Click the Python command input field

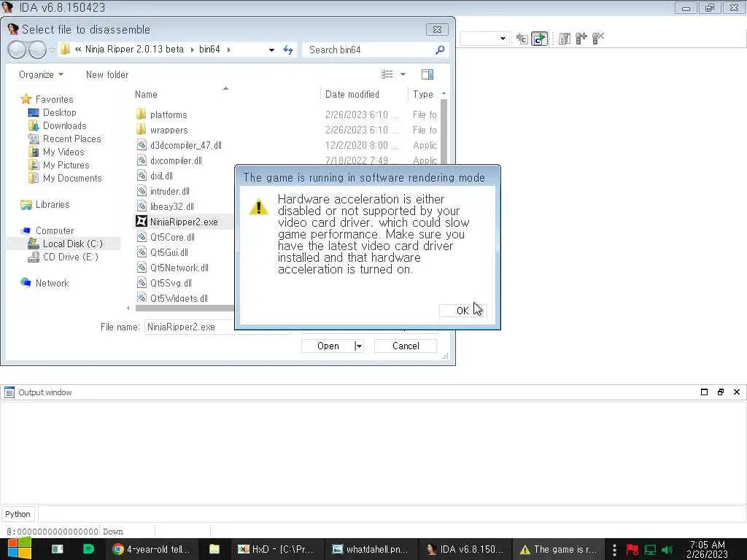392,514
